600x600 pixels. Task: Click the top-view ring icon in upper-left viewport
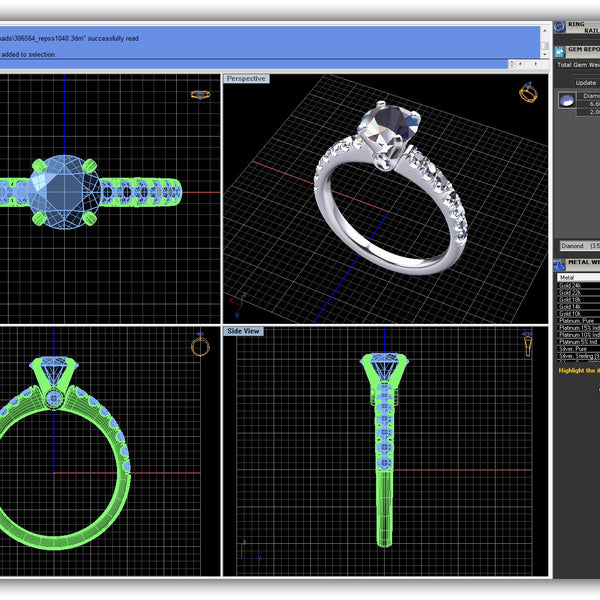tap(200, 95)
